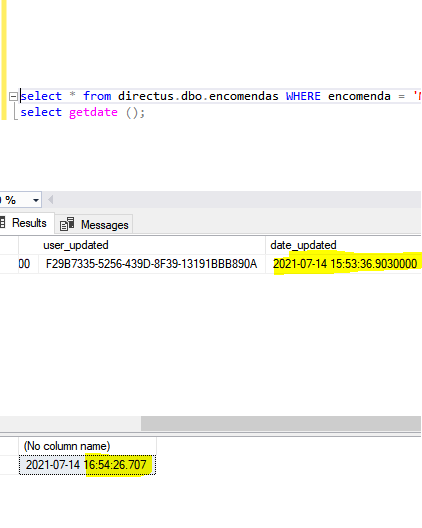Screen dimensions: 422x528
Task: Place cursor in select getdate line
Action: [83, 112]
